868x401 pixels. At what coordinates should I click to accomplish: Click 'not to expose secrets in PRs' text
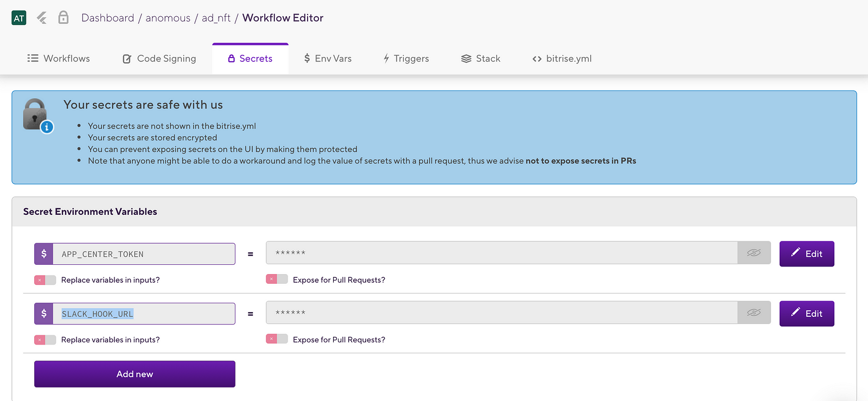tap(581, 161)
